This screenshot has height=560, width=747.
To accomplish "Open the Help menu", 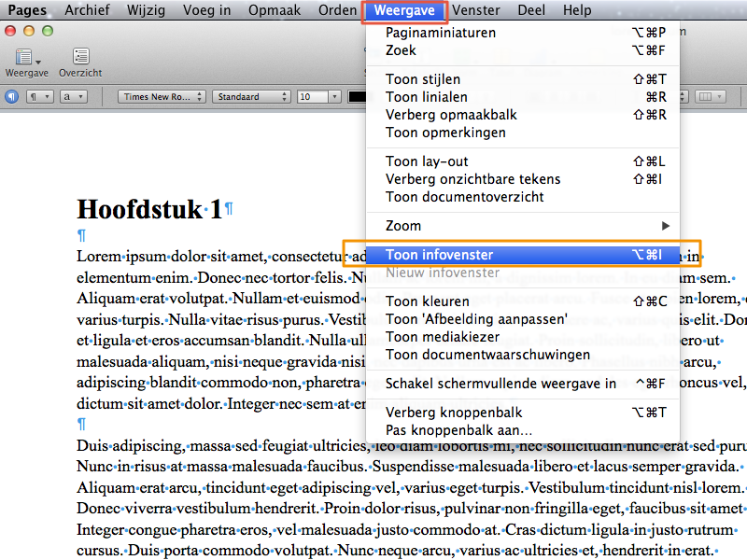I will [x=577, y=10].
